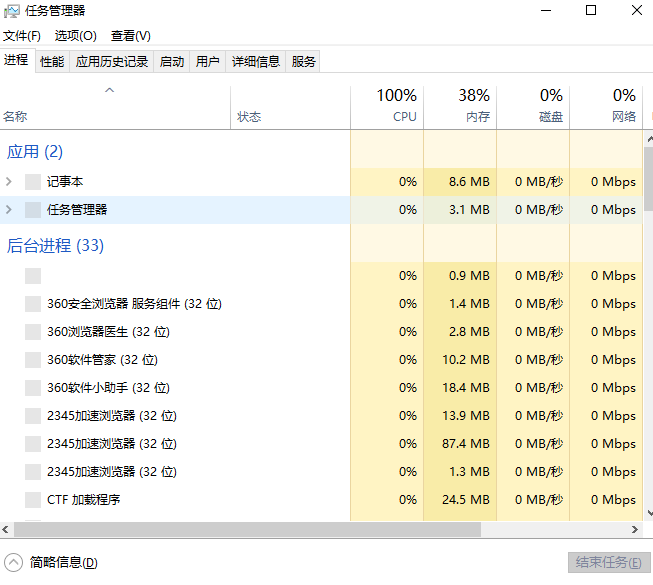Viewport: 653px width, 585px height.
Task: Expand the 任务管理器 process entry
Action: (9, 210)
